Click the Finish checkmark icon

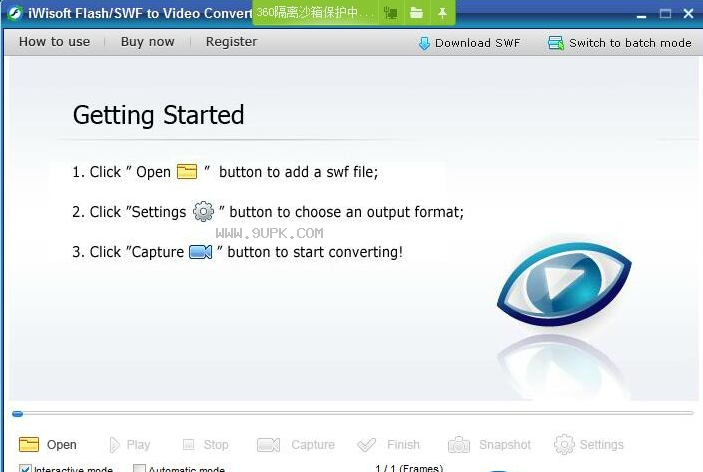click(x=367, y=445)
